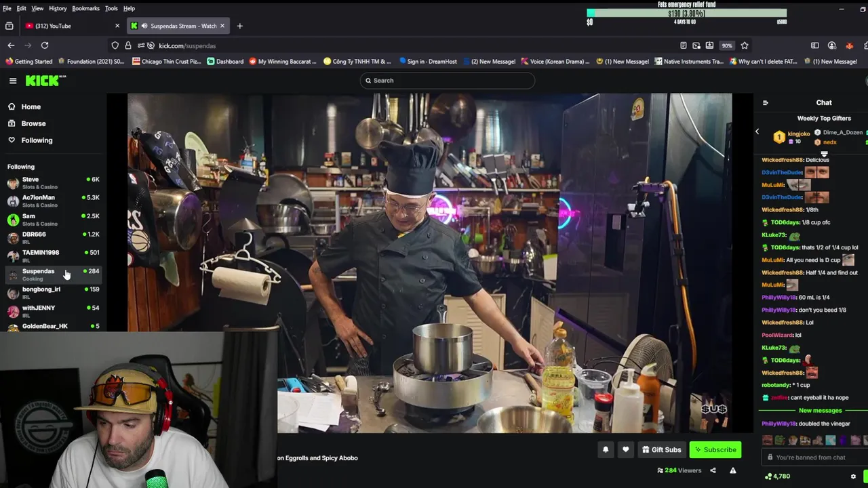Click the 4,780 channel points balance

tap(777, 476)
